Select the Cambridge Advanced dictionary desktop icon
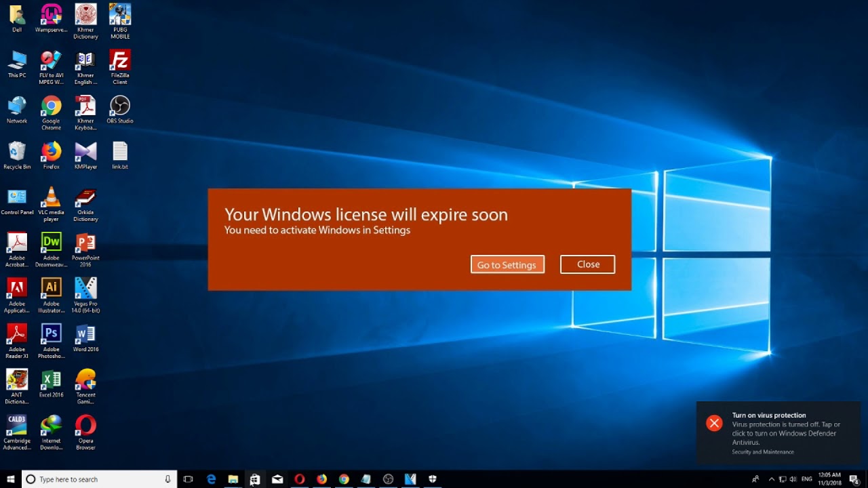Viewport: 868px width, 488px height. (17, 432)
